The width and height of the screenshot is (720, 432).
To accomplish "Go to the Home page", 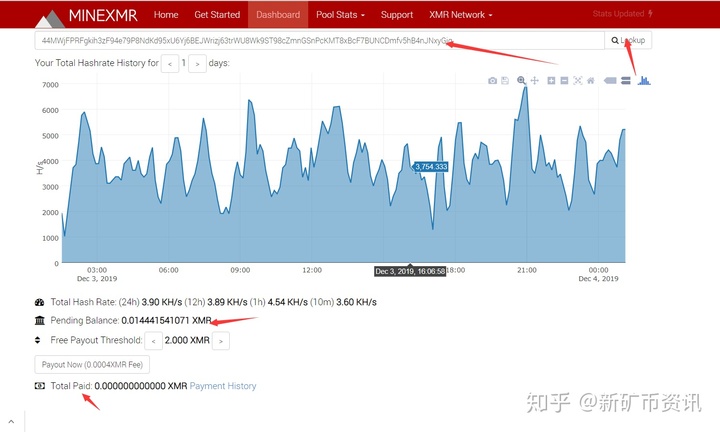I will [166, 15].
